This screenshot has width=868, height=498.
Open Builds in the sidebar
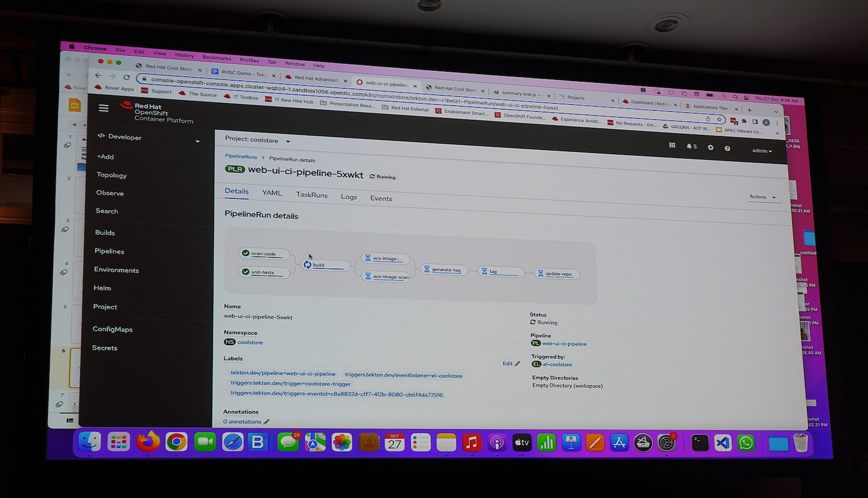105,232
